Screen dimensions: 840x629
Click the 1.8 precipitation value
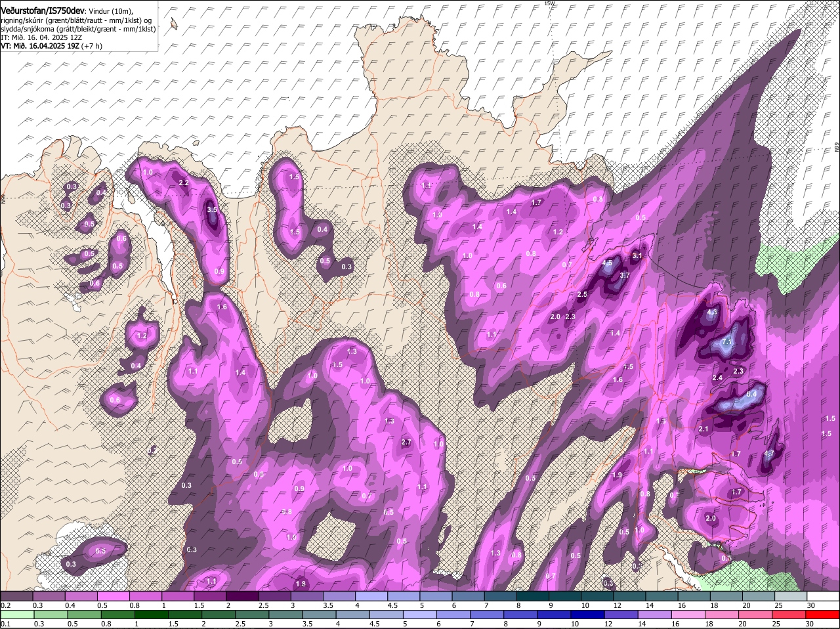(x=301, y=584)
